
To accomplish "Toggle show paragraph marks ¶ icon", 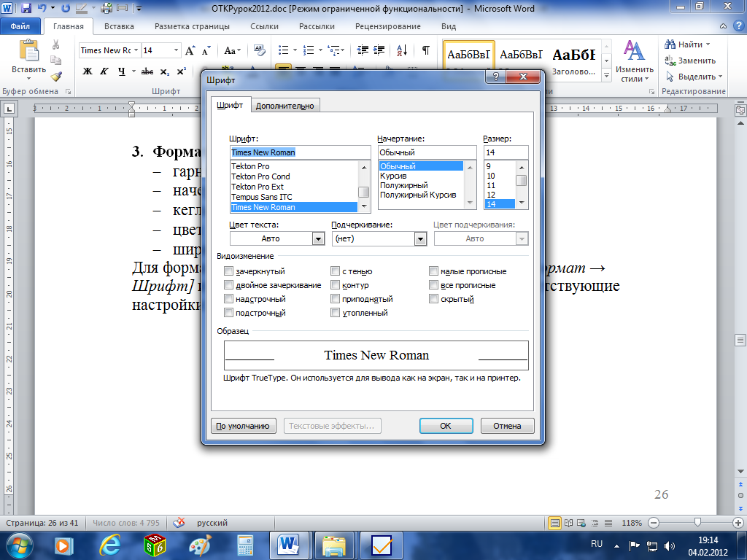I will point(425,50).
